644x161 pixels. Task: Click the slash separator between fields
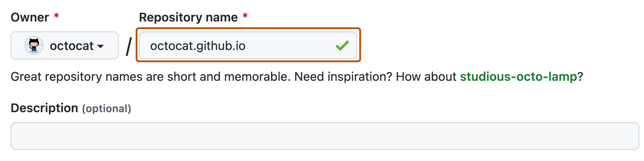tap(129, 46)
